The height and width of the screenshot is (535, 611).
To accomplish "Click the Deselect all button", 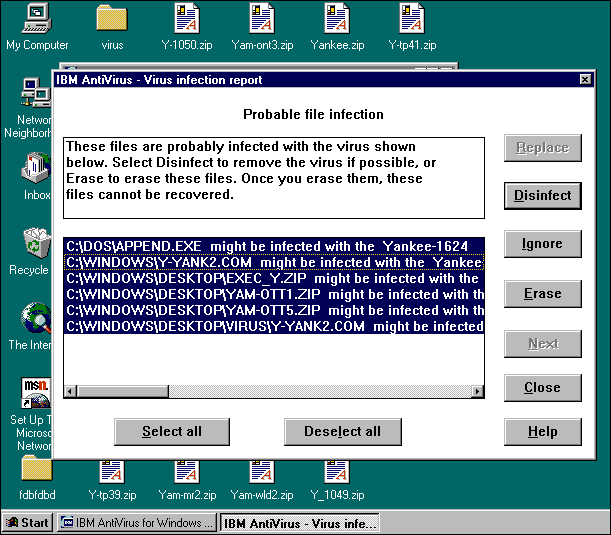I will 343,432.
